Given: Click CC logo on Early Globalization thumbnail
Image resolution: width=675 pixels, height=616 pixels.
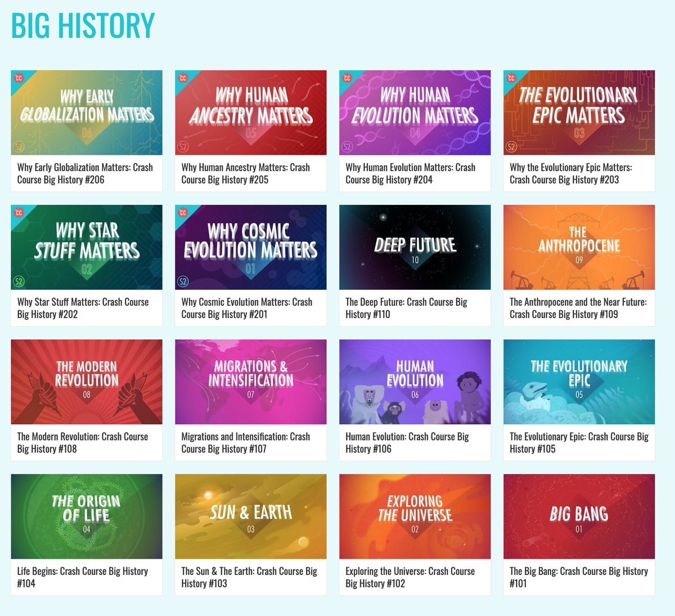Looking at the screenshot, I should tap(18, 78).
